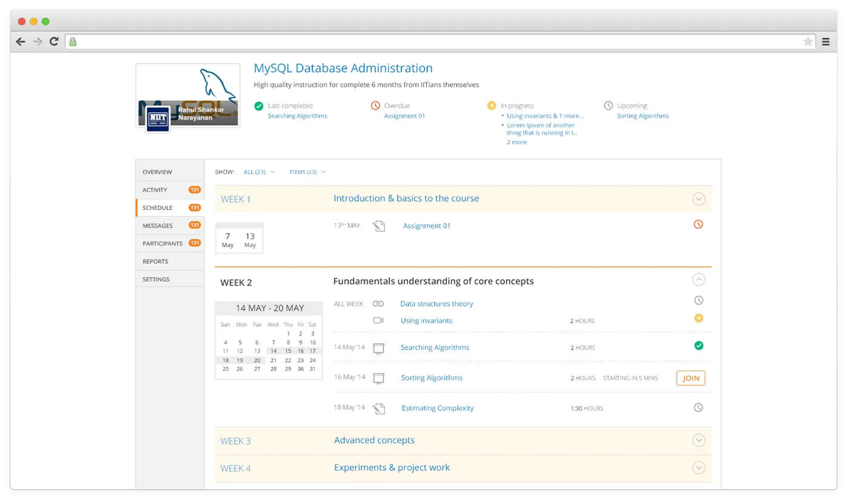This screenshot has width=849, height=504.
Task: Expand Week 1 with its chevron button
Action: click(699, 199)
